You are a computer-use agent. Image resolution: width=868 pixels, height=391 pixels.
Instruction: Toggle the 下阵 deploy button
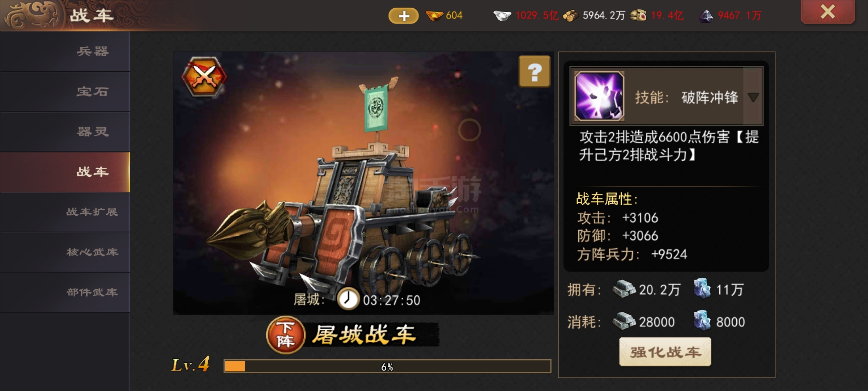point(286,335)
